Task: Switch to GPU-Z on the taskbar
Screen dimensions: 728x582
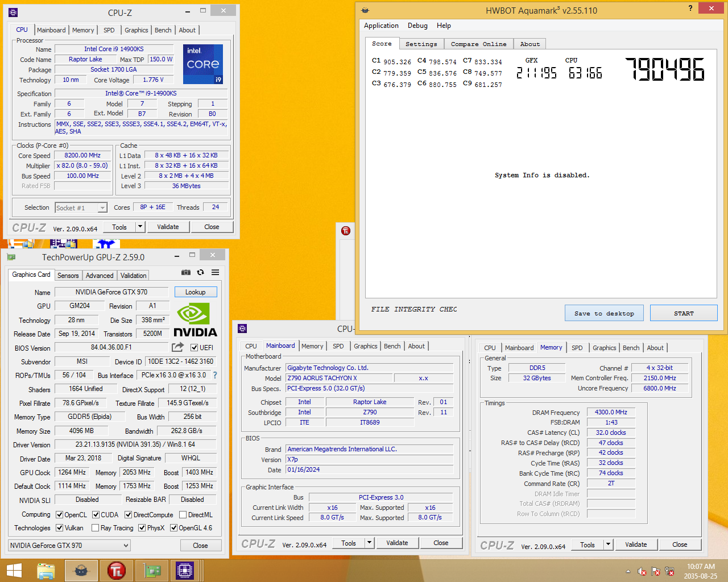Action: point(151,571)
